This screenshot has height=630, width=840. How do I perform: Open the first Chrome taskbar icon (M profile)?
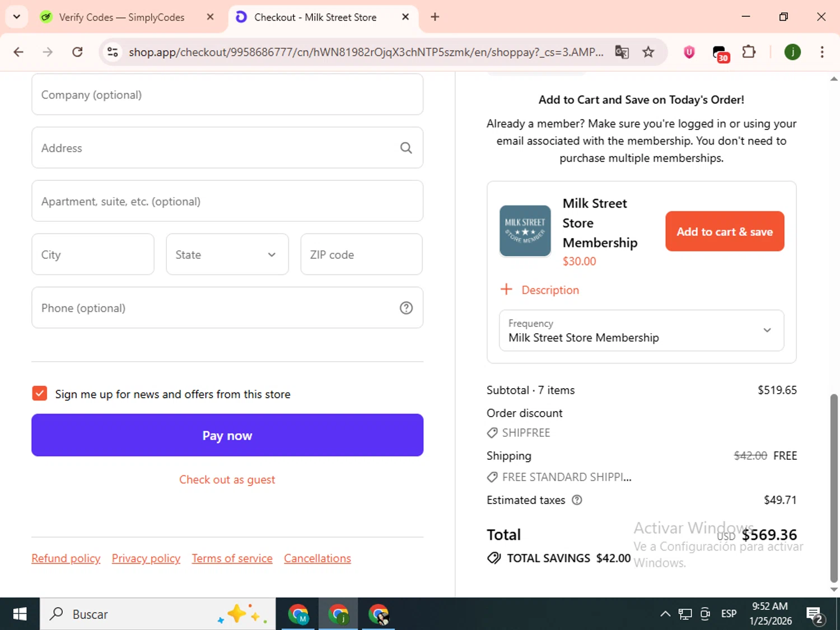(298, 614)
